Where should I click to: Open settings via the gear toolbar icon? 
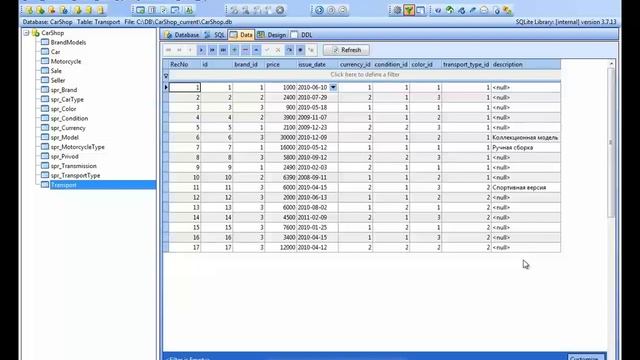pyautogui.click(x=397, y=10)
